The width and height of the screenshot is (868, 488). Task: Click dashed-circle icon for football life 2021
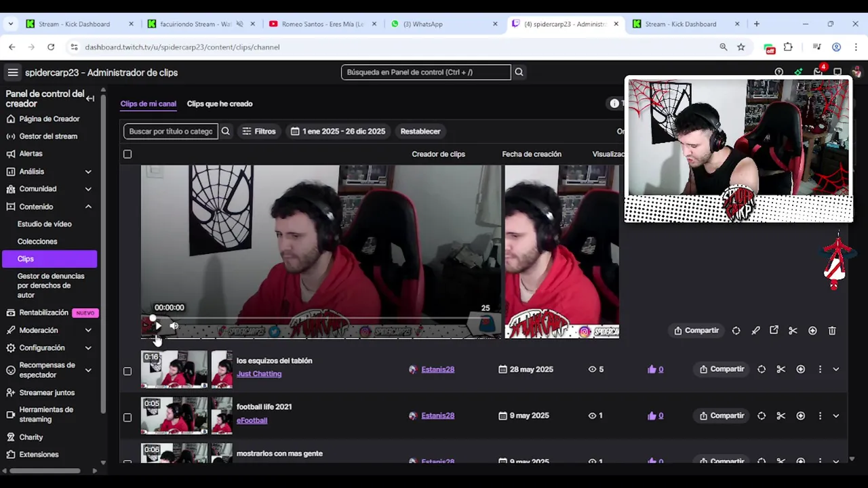(762, 415)
